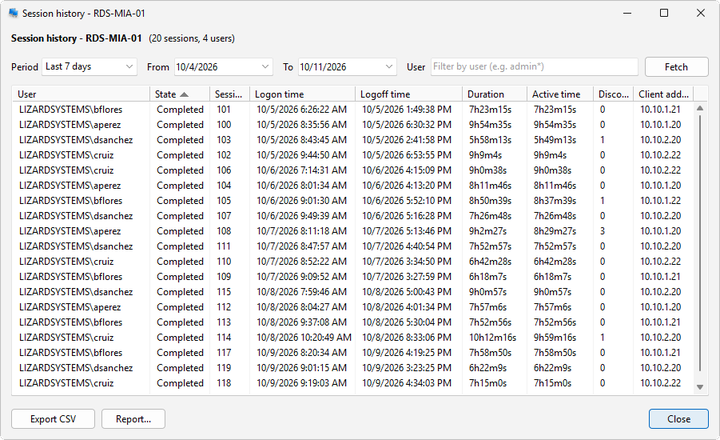
Task: Sort by the User column header
Action: (x=81, y=94)
